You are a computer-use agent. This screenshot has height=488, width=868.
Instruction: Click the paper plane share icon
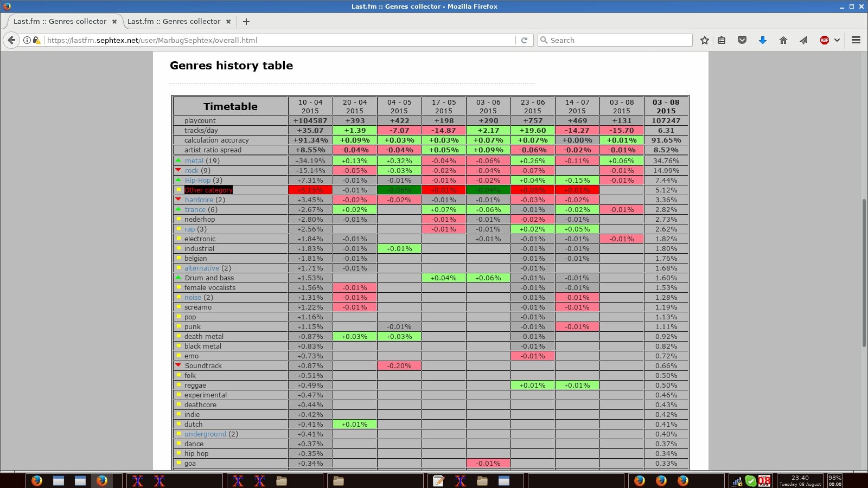[803, 40]
